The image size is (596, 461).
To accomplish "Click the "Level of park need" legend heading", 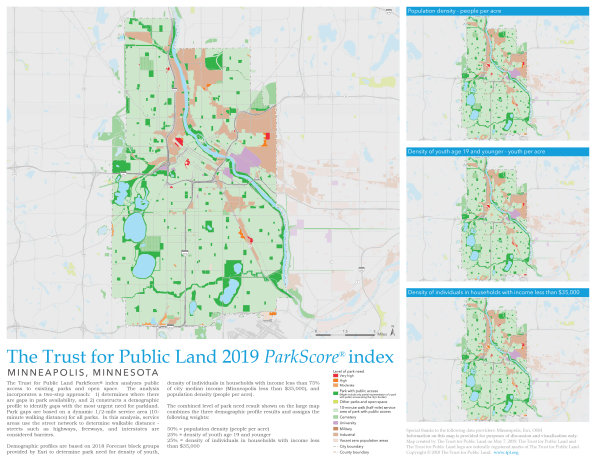I will pyautogui.click(x=348, y=371).
